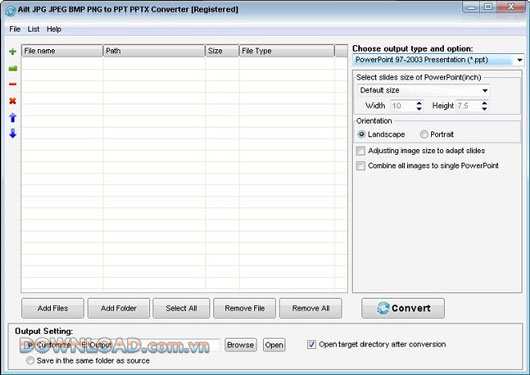Minimize the converter window
The width and height of the screenshot is (530, 375).
coord(472,7)
